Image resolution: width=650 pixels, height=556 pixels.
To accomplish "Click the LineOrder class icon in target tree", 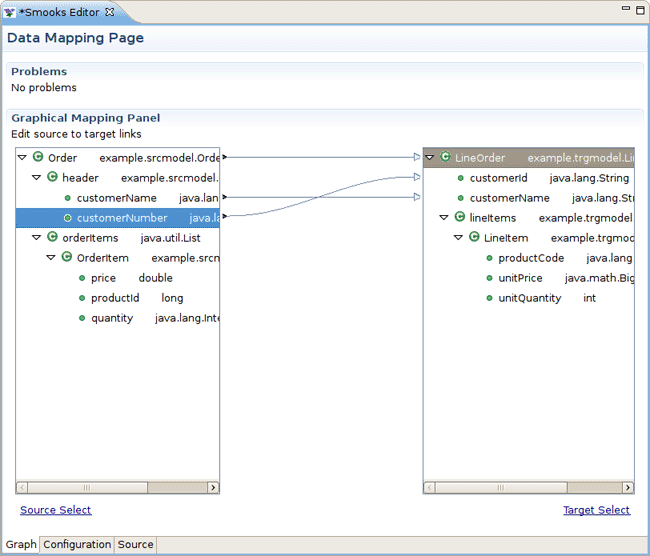I will tap(445, 158).
